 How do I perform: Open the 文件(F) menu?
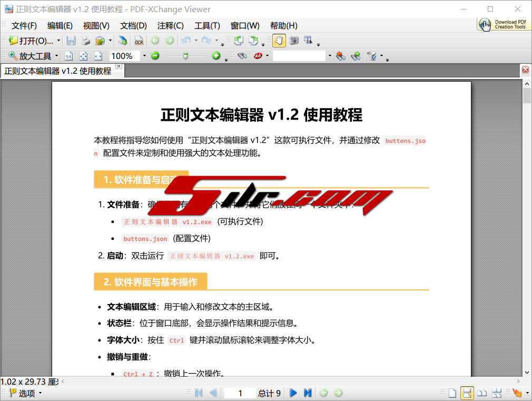(x=24, y=25)
